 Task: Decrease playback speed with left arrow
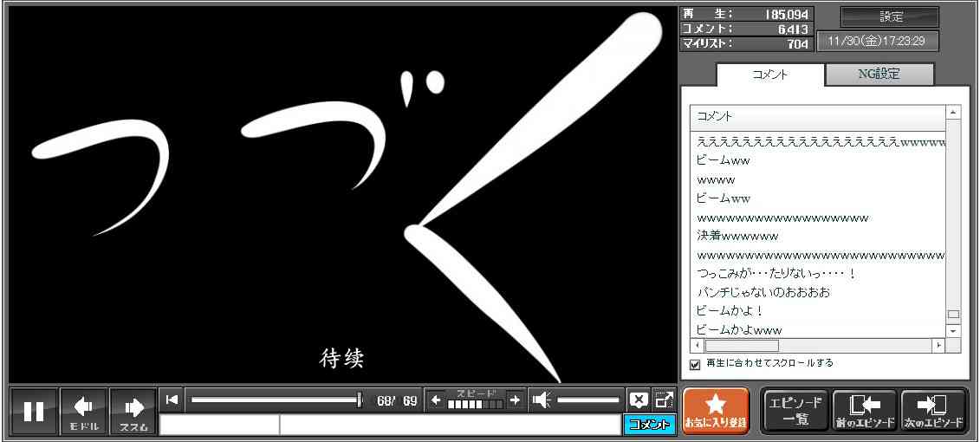[436, 400]
